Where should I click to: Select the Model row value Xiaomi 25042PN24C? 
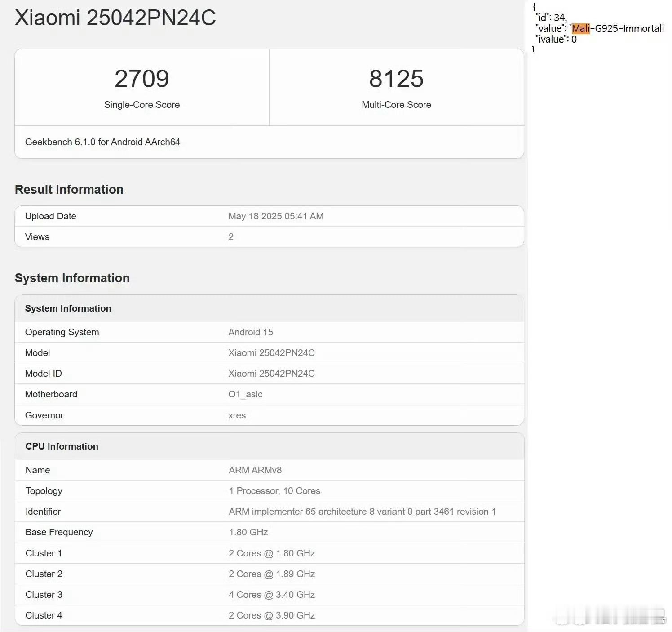coord(271,353)
